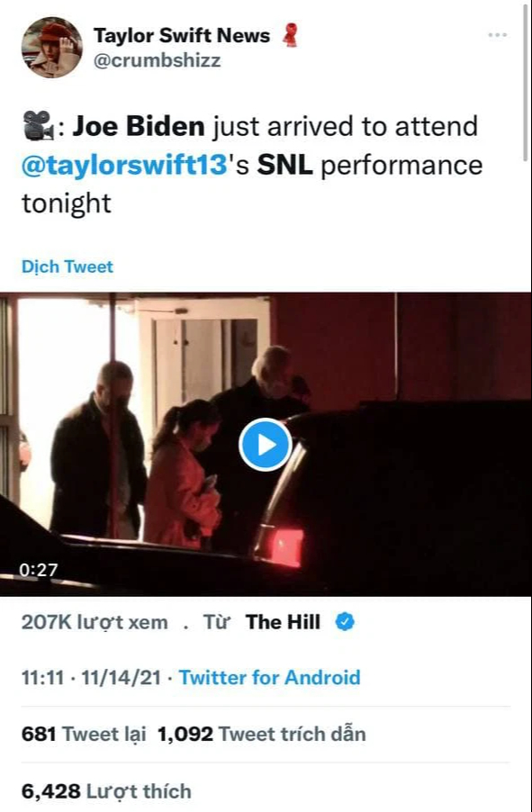Viewport: 532px width, 812px height.
Task: Open The Hill video source link
Action: (x=283, y=621)
